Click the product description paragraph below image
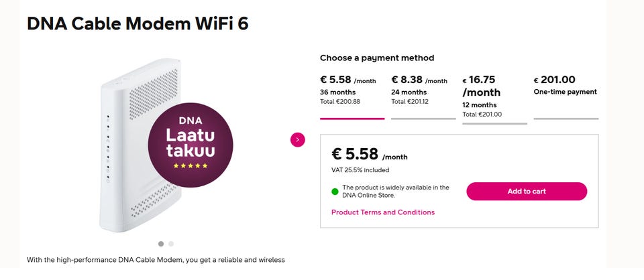 pos(156,259)
